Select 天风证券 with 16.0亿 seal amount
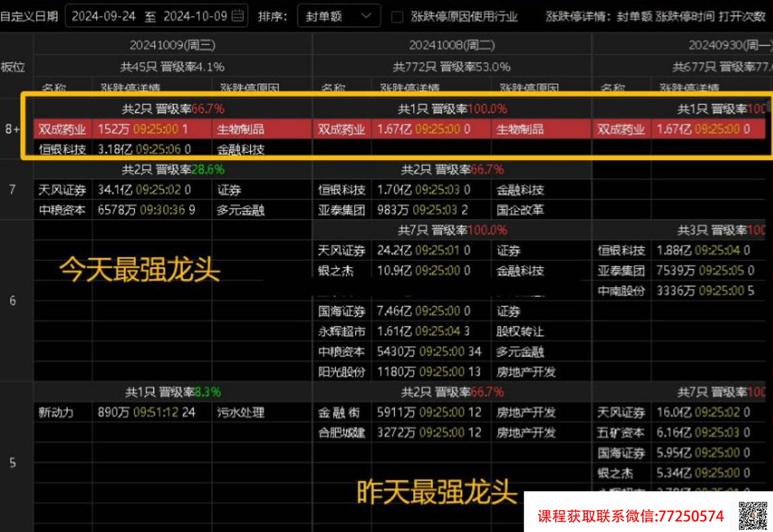 621,412
